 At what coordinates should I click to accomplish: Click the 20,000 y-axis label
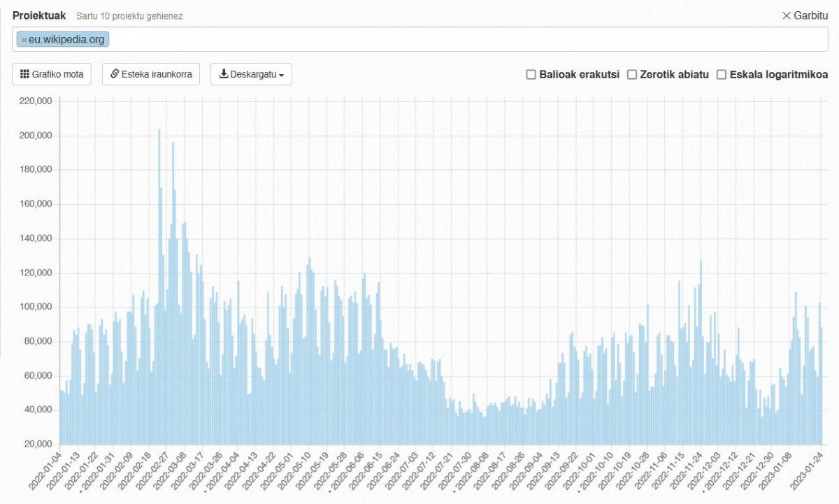coord(38,444)
